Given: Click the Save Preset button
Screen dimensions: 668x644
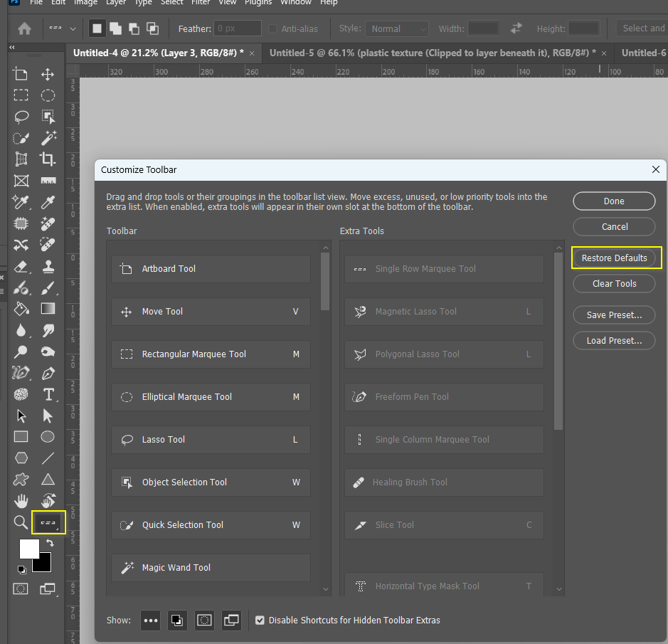Looking at the screenshot, I should tap(614, 315).
